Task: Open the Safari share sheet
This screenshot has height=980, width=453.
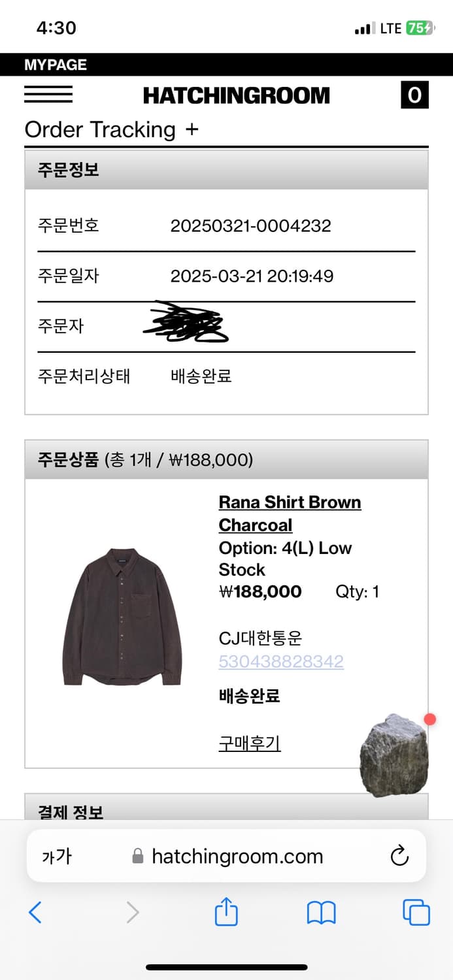Action: click(226, 912)
